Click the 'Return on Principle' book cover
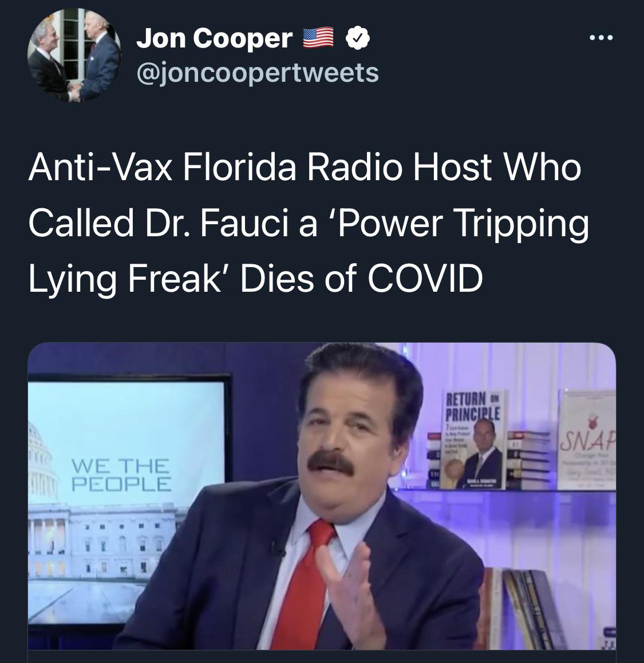 (x=473, y=440)
